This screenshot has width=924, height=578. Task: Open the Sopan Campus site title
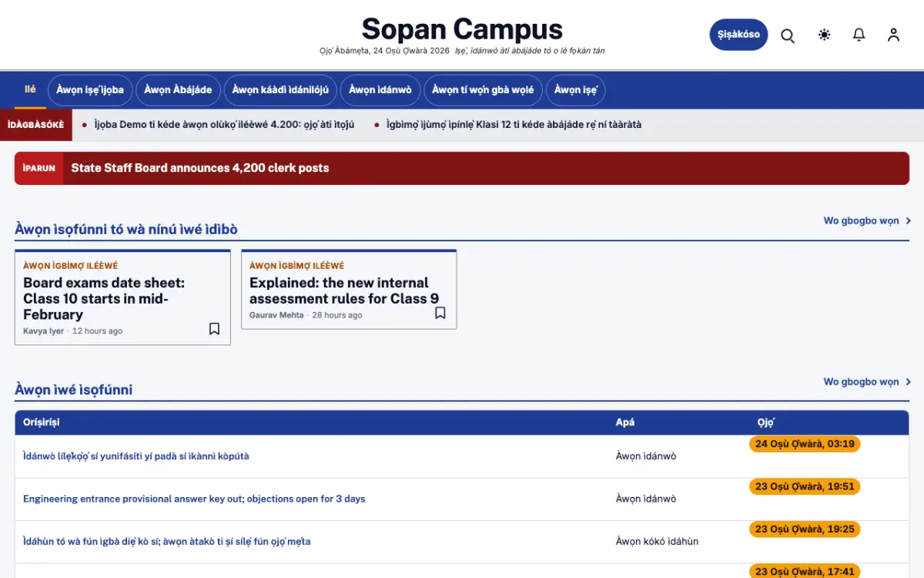click(462, 29)
